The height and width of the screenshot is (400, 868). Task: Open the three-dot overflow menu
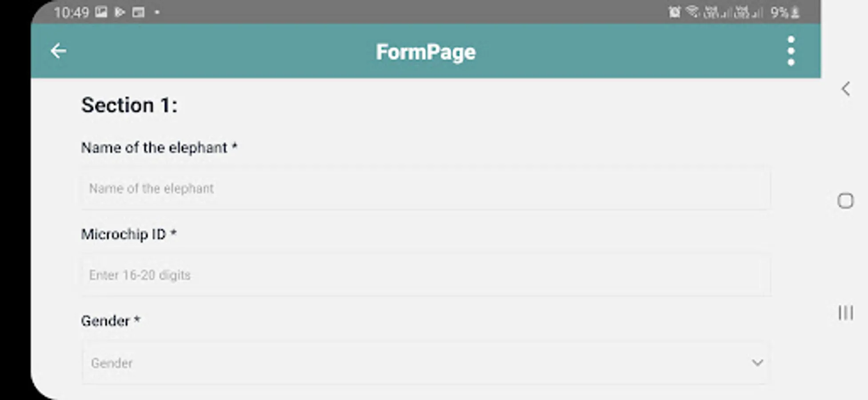pos(791,51)
